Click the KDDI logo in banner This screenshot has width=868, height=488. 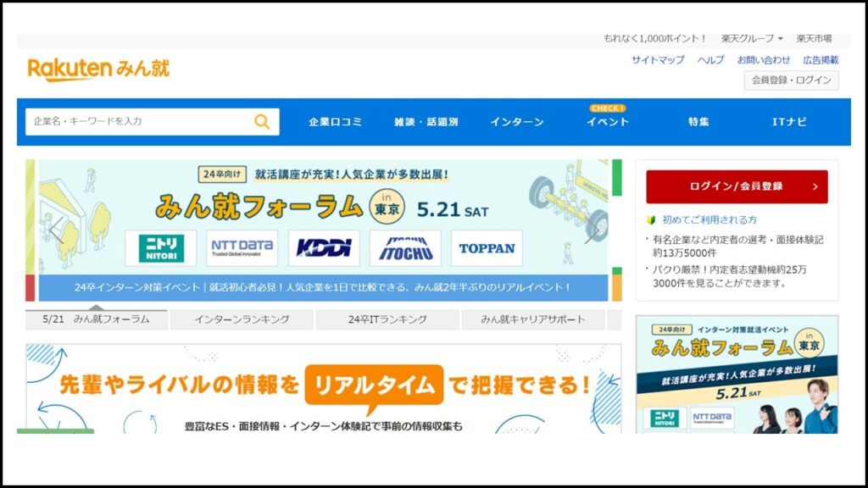point(324,248)
